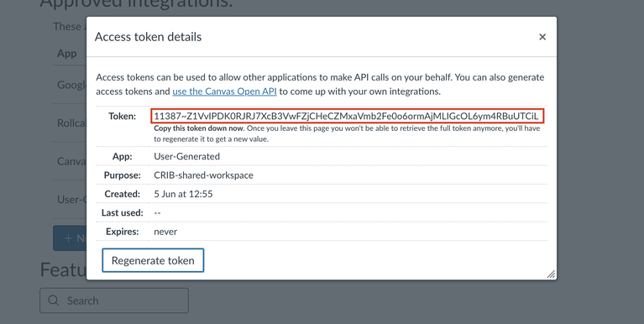Open the 'use the Canvas Open API' link
The image size is (644, 324).
click(224, 91)
